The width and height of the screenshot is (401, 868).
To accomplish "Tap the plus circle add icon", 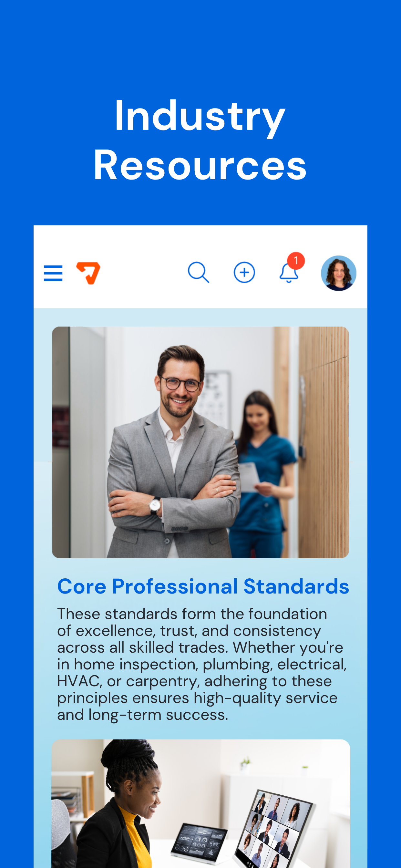I will point(244,272).
